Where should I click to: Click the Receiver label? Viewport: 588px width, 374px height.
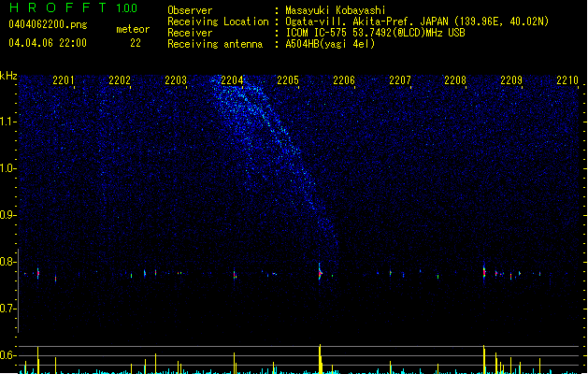coord(190,33)
